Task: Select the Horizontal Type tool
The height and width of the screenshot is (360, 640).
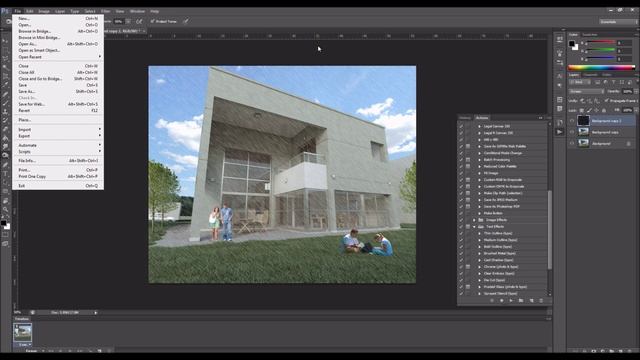Action: click(x=5, y=173)
